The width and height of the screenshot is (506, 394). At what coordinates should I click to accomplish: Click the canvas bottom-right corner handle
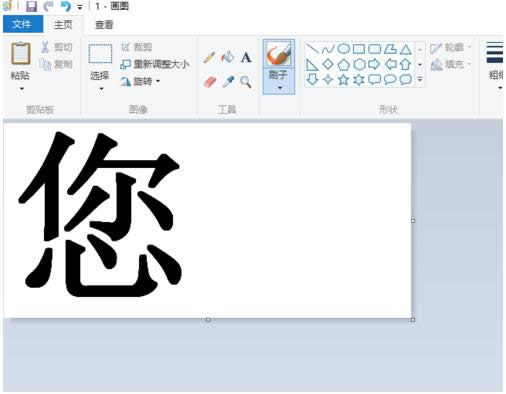pos(413,320)
